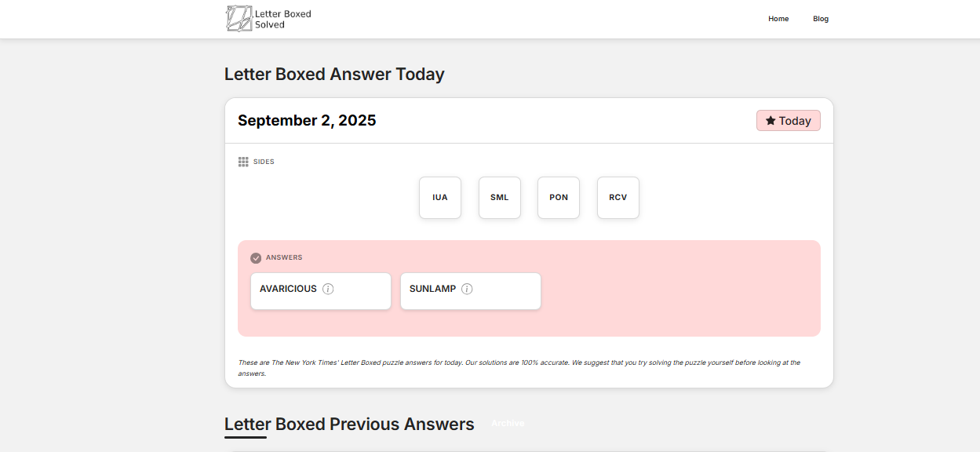Click the info icon next to AVARICIOUS

coord(328,289)
